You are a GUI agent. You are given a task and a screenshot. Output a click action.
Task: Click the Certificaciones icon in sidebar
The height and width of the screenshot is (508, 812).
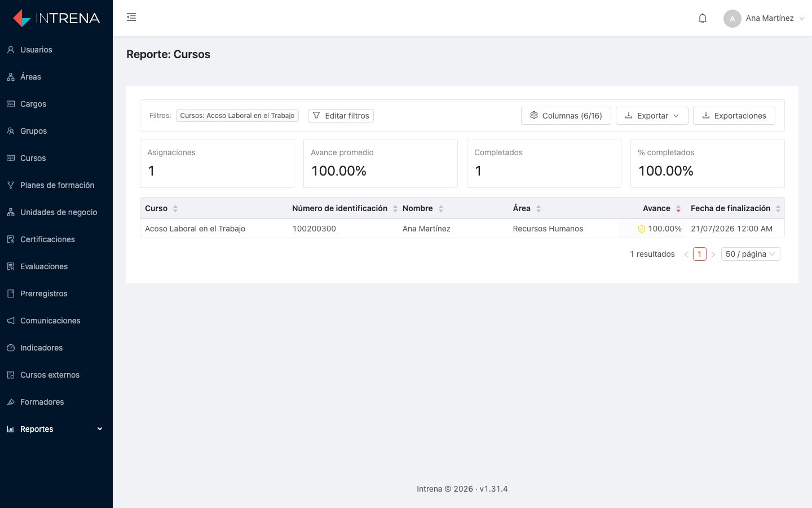(x=11, y=239)
